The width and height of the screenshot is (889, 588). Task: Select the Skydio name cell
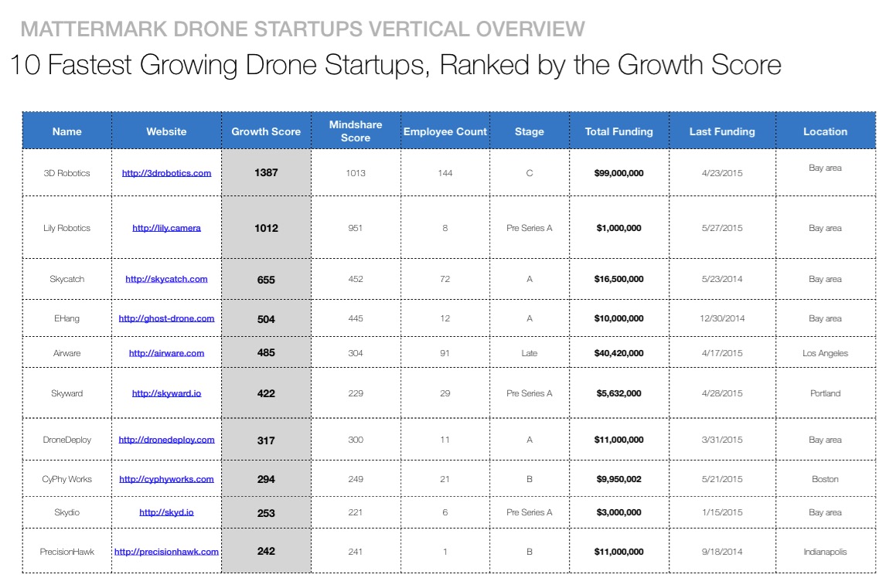(x=67, y=512)
